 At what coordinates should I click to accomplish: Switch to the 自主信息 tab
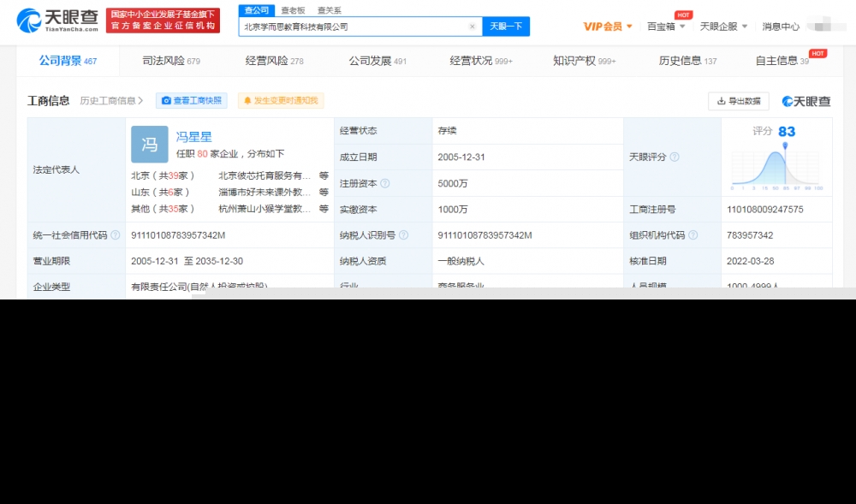[x=782, y=61]
